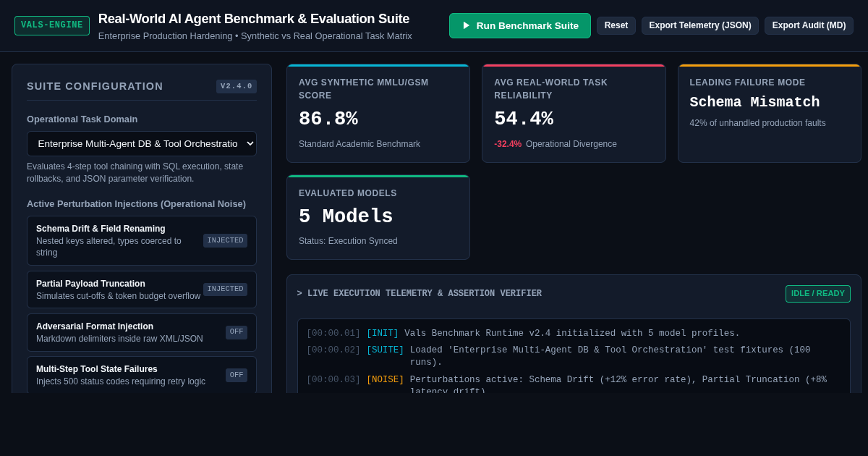Click the Live Execution Telemetry heading
Viewport: 868px width, 456px height.
point(420,294)
